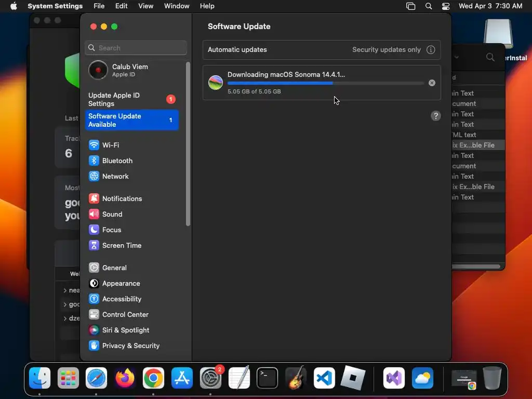Open the View menu
The height and width of the screenshot is (399, 532).
[x=145, y=6]
